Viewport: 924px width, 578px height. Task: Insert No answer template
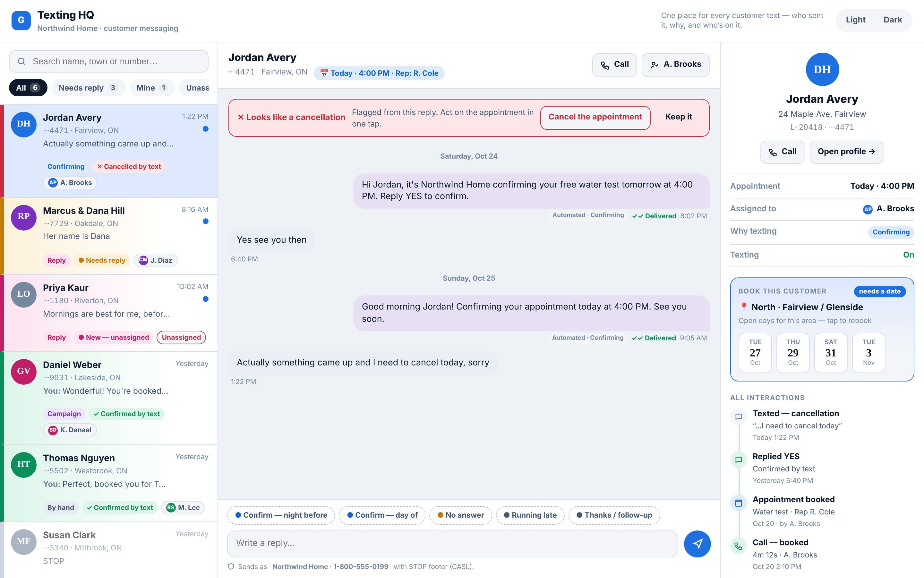click(x=460, y=515)
